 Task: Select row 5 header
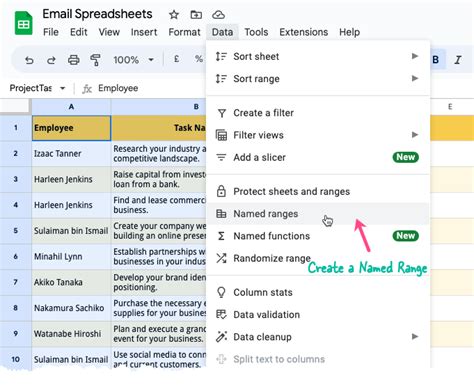tap(16, 231)
